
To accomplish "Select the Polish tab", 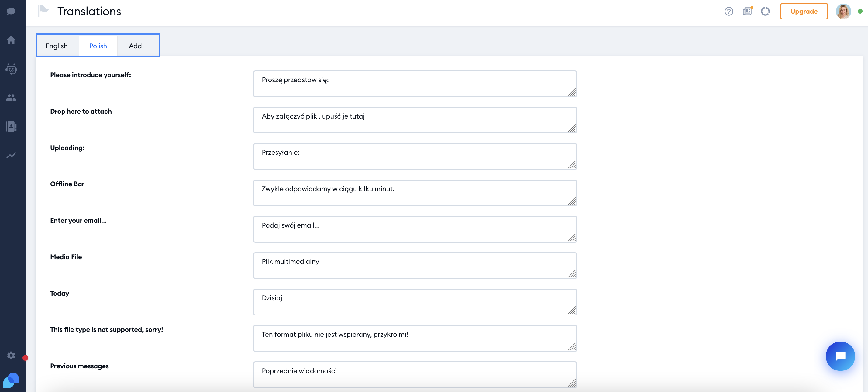I will click(98, 46).
